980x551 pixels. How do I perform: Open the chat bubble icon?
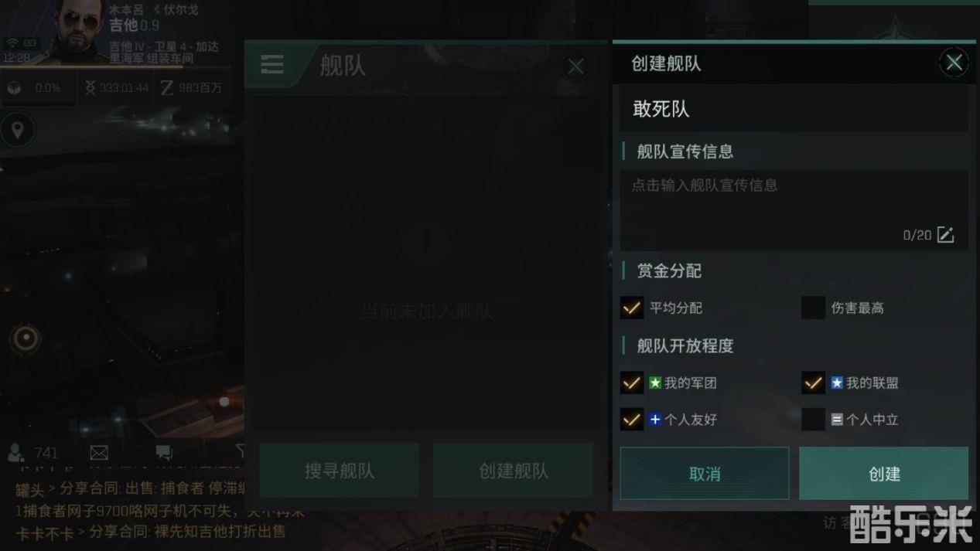point(163,453)
